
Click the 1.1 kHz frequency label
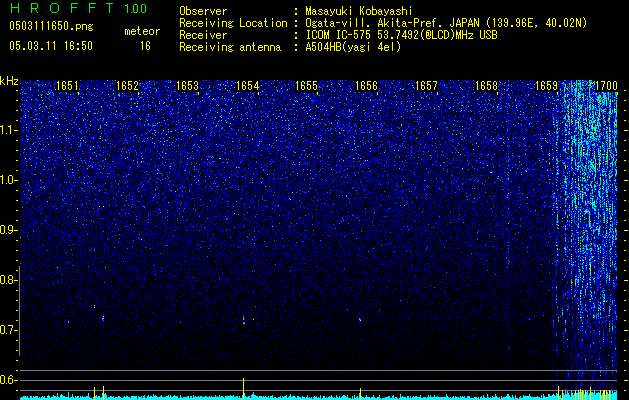point(8,130)
